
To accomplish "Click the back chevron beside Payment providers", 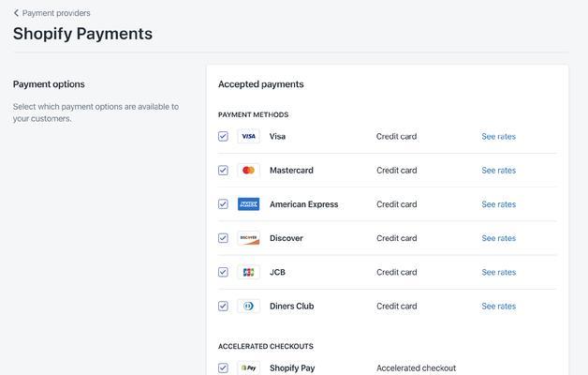I will (x=16, y=13).
